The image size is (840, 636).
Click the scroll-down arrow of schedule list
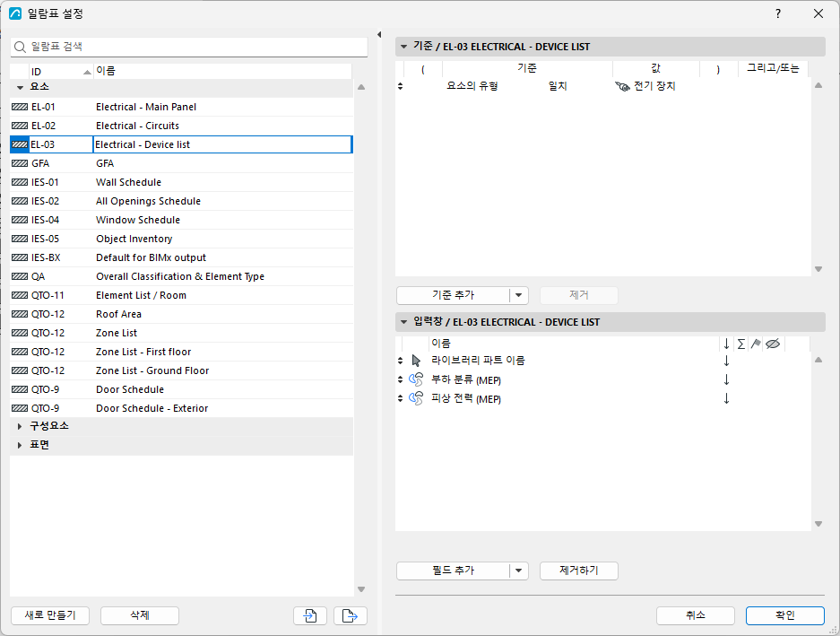click(x=361, y=589)
